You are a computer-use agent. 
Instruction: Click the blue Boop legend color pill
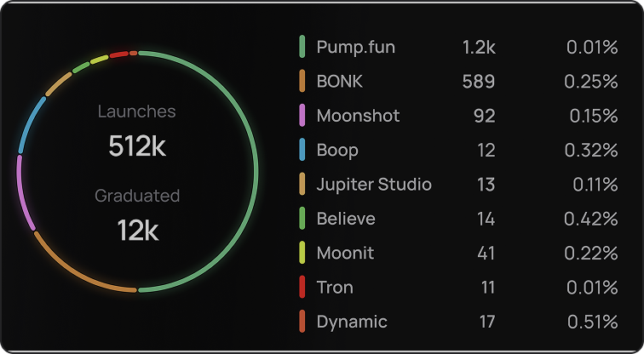tap(302, 150)
